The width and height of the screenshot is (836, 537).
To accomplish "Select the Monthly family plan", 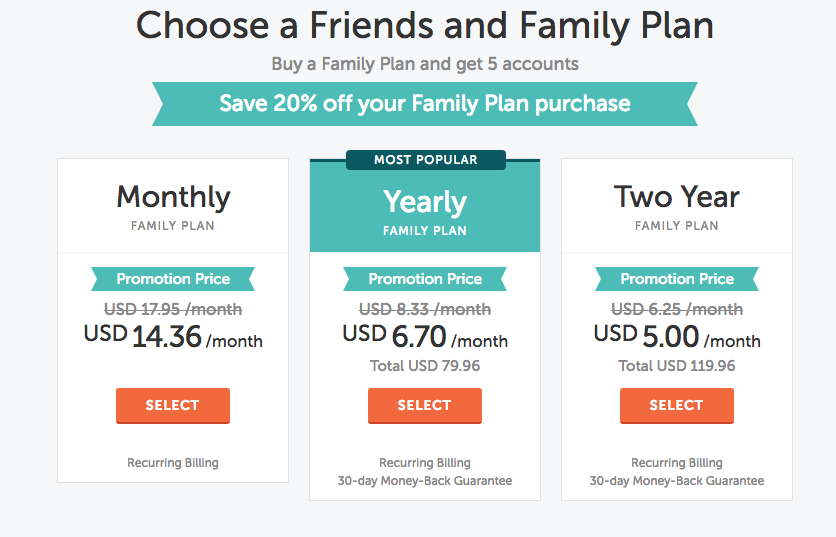I will (x=172, y=405).
